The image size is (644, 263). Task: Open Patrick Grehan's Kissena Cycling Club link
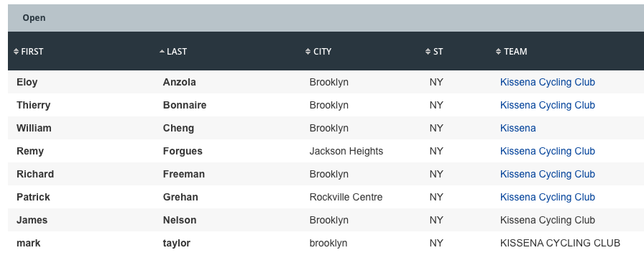click(x=548, y=197)
